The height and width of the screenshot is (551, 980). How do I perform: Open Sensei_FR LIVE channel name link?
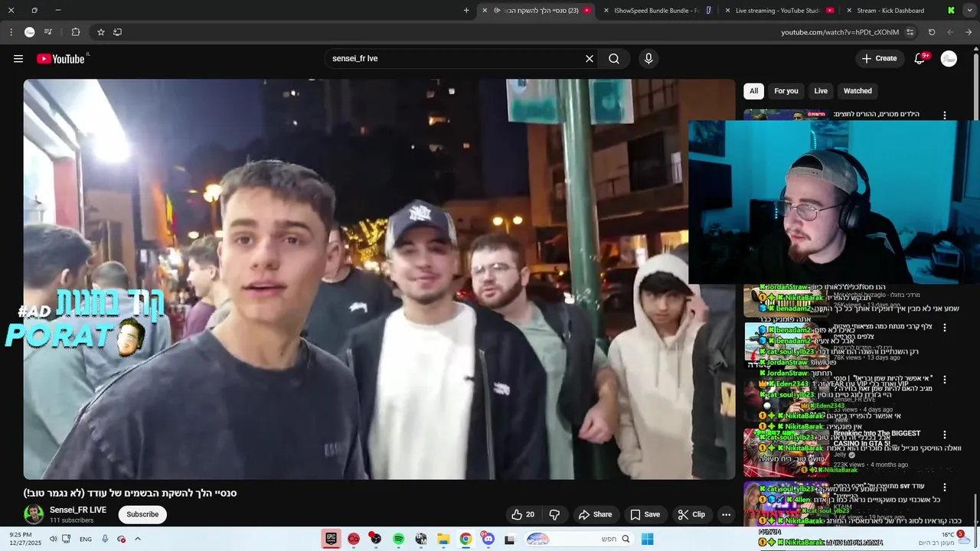(78, 510)
